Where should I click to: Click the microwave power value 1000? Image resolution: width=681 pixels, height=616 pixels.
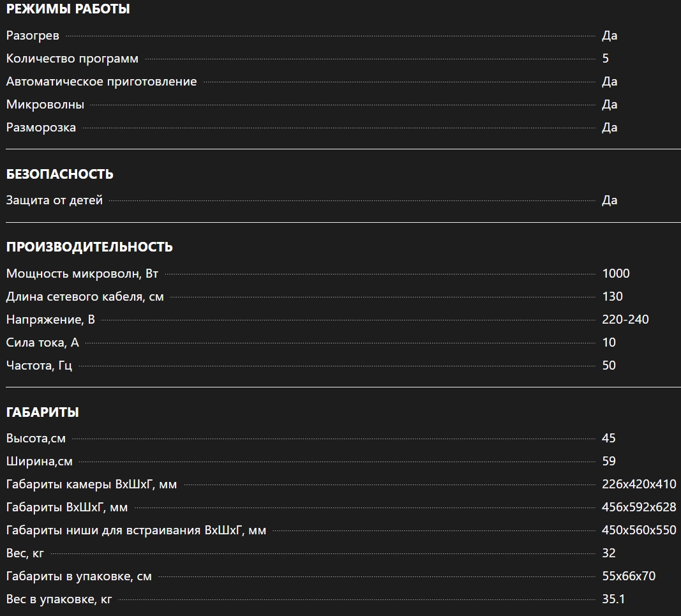616,274
